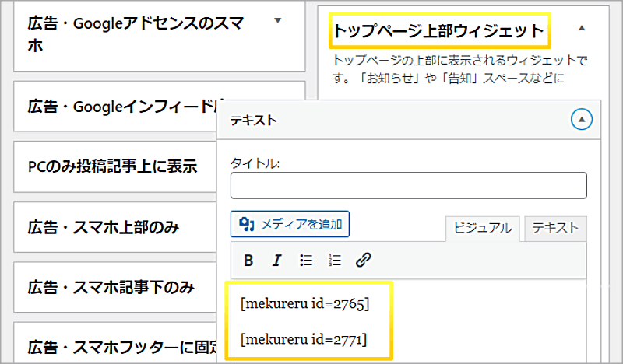Click the トップページ上部ウィジェット heading
This screenshot has width=623, height=364.
pyautogui.click(x=438, y=31)
